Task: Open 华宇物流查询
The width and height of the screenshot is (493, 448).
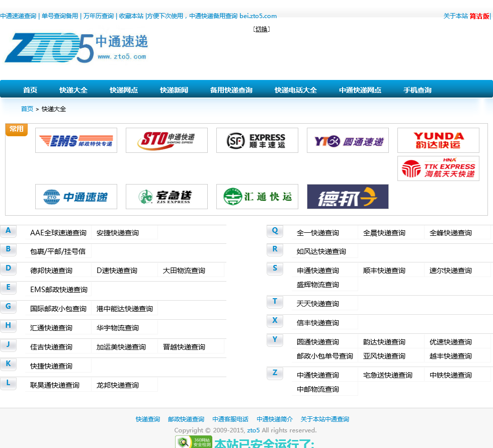Action: pos(118,328)
